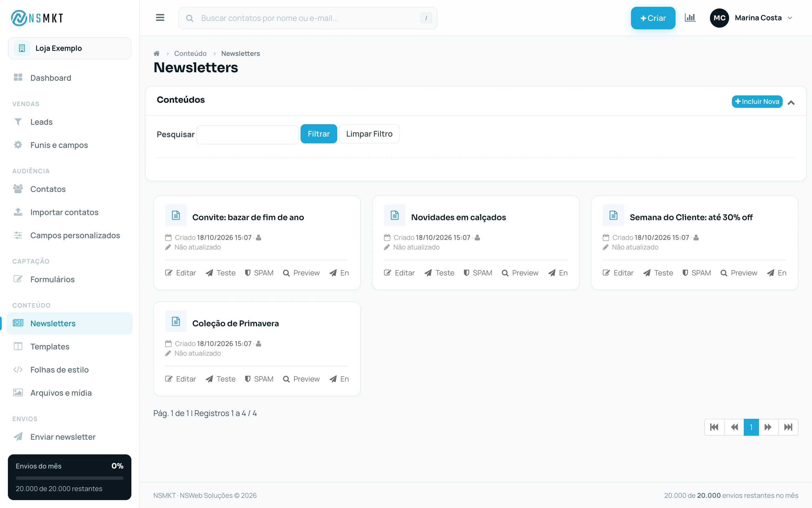The image size is (812, 508).
Task: Click the Conteúdo breadcrumb link
Action: [190, 53]
